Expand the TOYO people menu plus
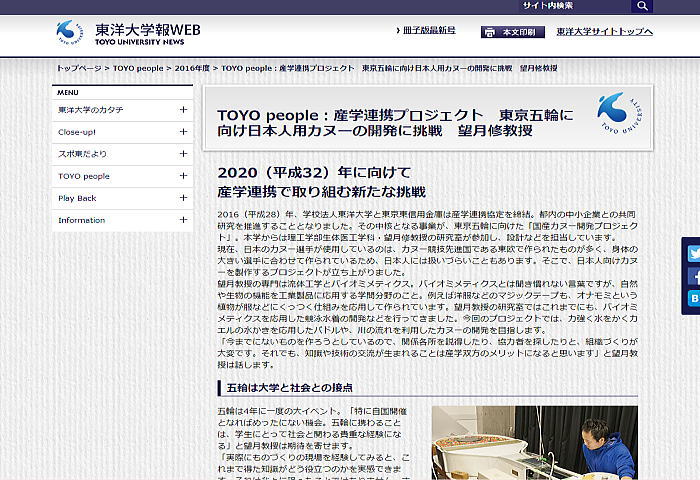This screenshot has height=480, width=700. 183,176
